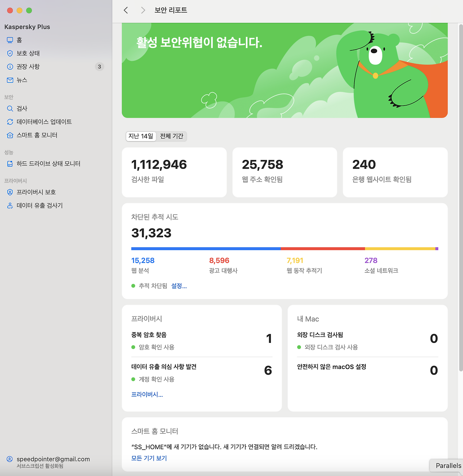Viewport: 463px width, 476px height.
Task: Click the 홈 monitor icon in sidebar
Action: coord(10,40)
